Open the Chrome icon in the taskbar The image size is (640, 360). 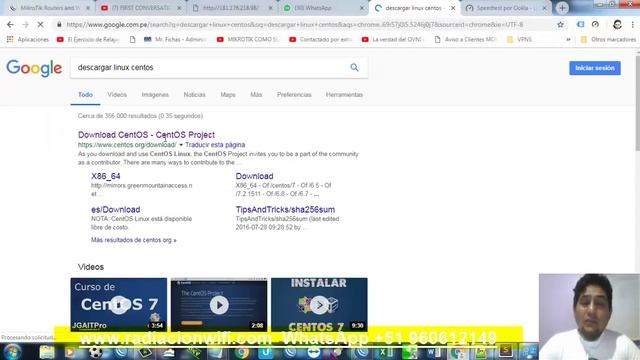242,352
